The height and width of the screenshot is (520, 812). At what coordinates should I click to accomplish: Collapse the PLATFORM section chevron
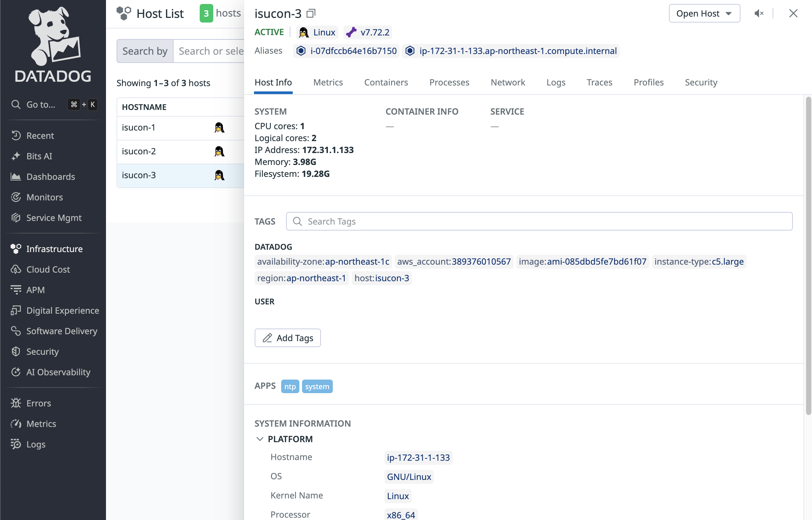pyautogui.click(x=260, y=439)
